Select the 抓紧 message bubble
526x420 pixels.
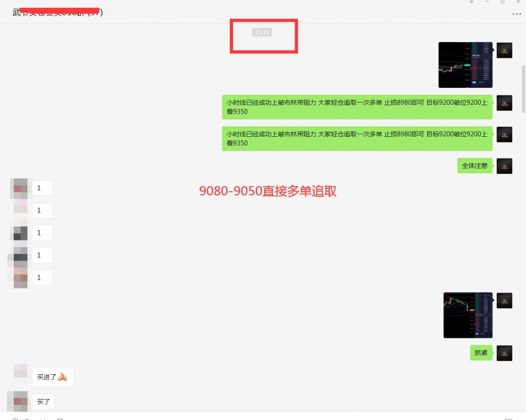tap(481, 353)
